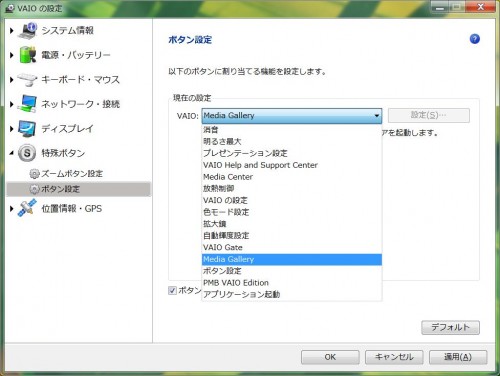Select the ネットワーク・接続 tree label
This screenshot has width=500, height=376.
(80, 104)
